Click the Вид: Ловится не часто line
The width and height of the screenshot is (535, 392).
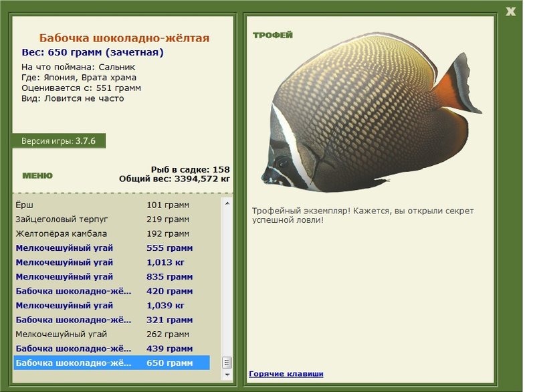coord(73,98)
